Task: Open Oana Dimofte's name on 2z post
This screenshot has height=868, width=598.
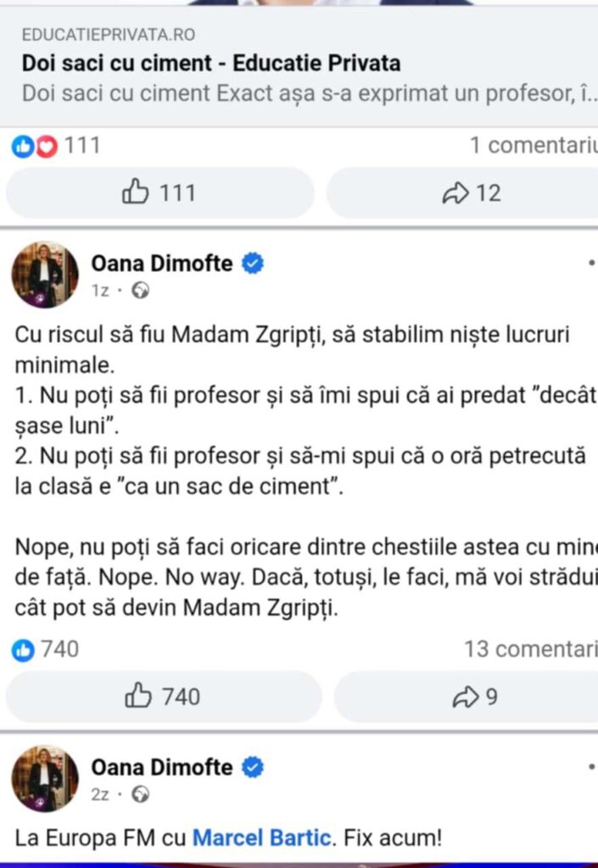Action: [161, 768]
